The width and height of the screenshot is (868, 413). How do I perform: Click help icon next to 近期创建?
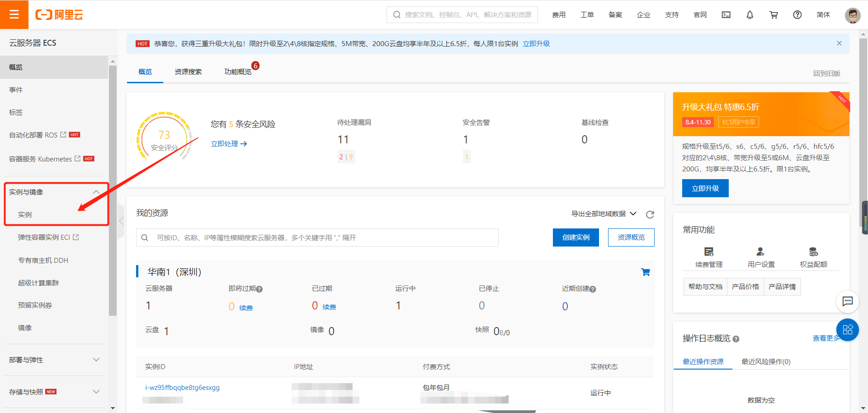pyautogui.click(x=593, y=289)
